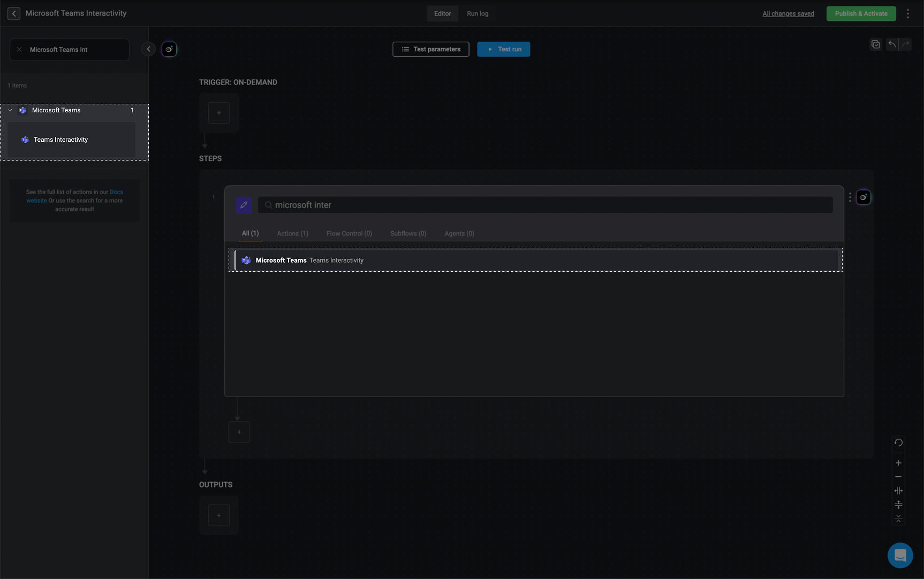Add an output with the plus box

(219, 515)
